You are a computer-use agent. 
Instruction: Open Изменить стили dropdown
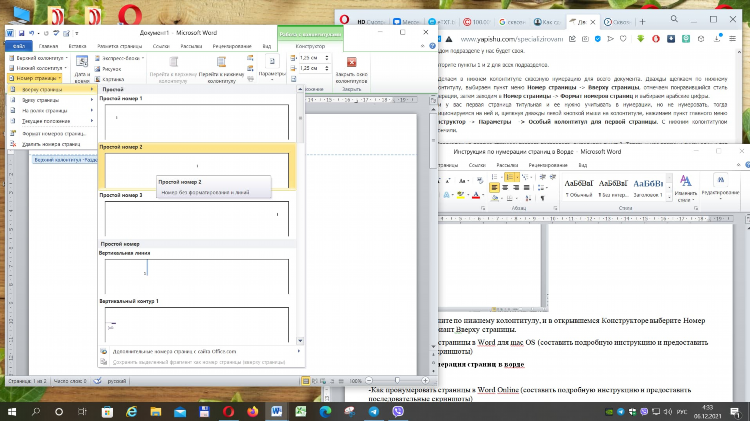(x=685, y=188)
